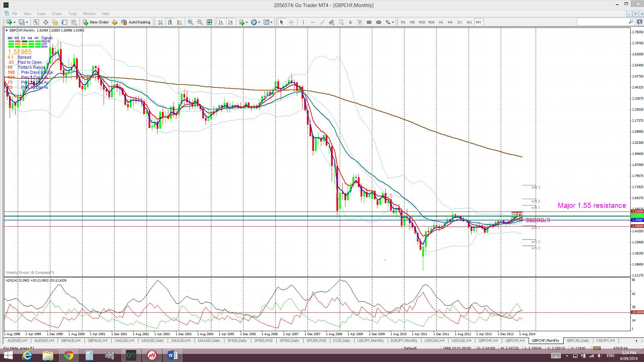Switch timeframe to H4 period
Screen dimensions: 644x362
pos(450,22)
